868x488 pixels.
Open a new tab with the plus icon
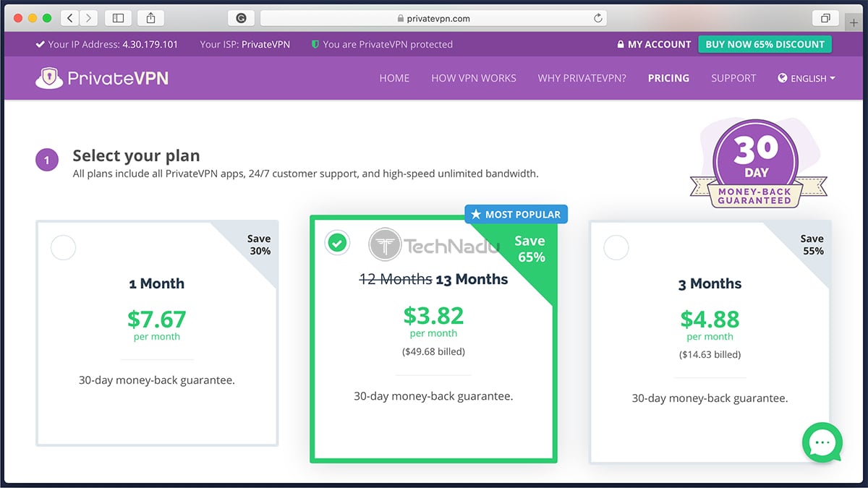pyautogui.click(x=855, y=22)
